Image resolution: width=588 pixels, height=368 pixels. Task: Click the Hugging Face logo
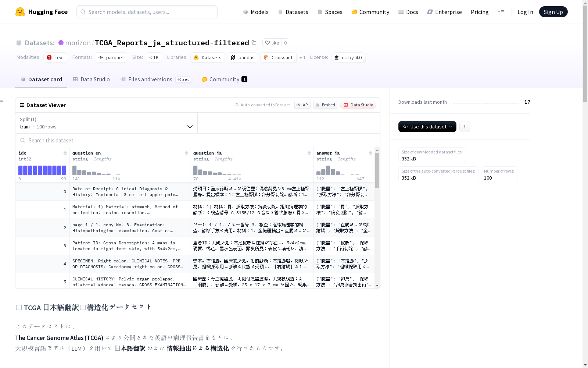(42, 12)
